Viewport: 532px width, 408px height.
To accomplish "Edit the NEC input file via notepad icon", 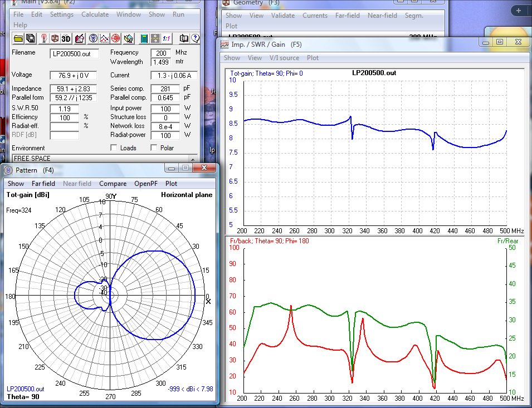I will [79, 38].
